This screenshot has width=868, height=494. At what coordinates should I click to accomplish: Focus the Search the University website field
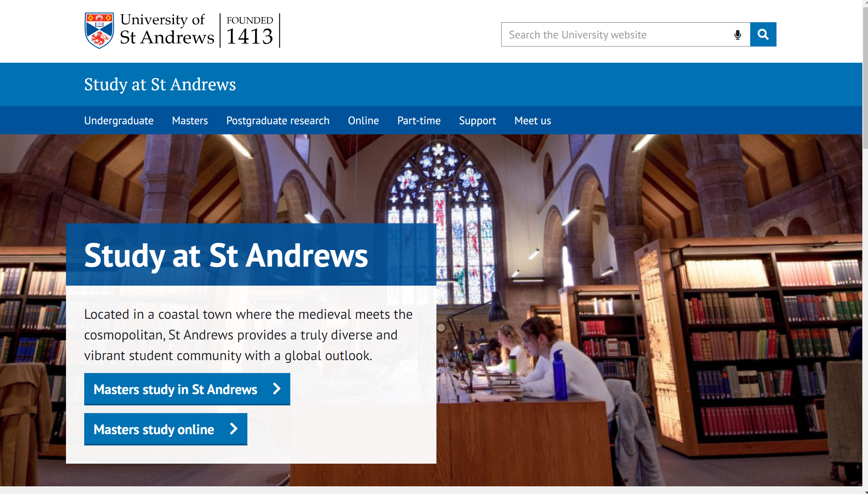617,34
